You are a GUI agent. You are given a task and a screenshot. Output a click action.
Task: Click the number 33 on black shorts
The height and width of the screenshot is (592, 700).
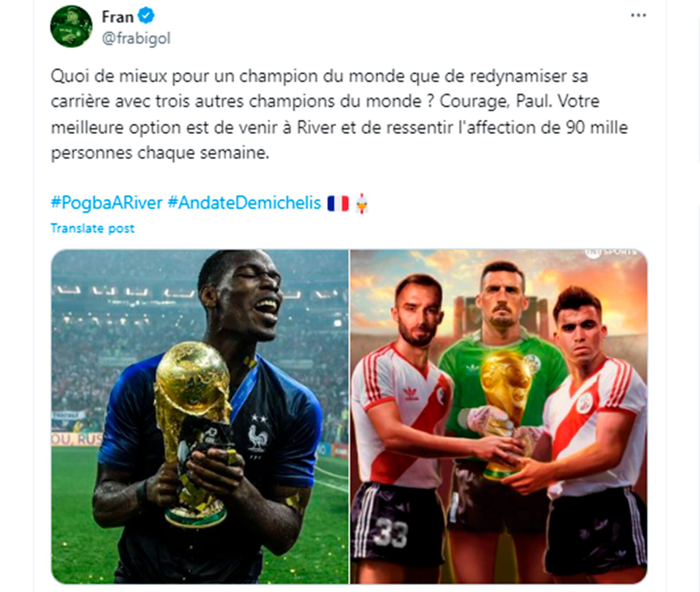pyautogui.click(x=391, y=533)
